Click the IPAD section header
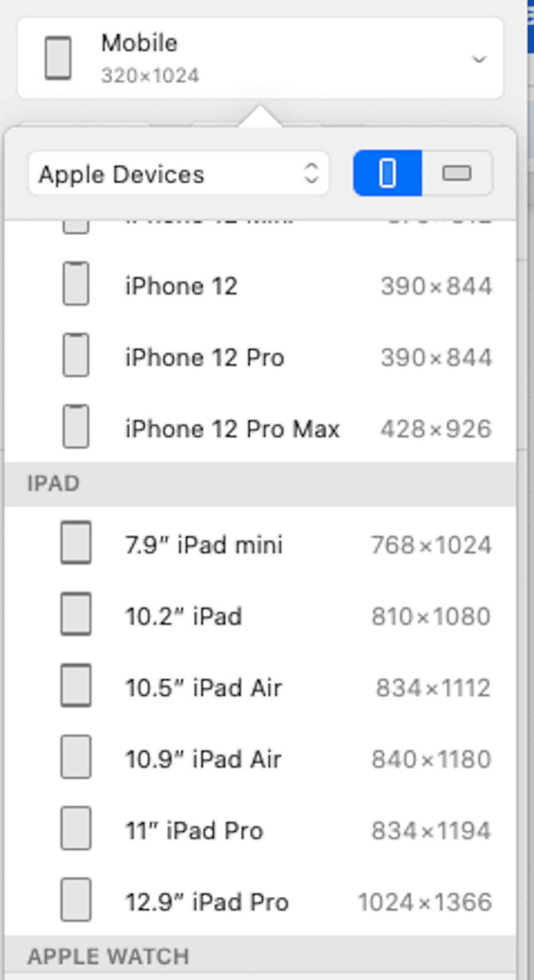 pyautogui.click(x=54, y=484)
